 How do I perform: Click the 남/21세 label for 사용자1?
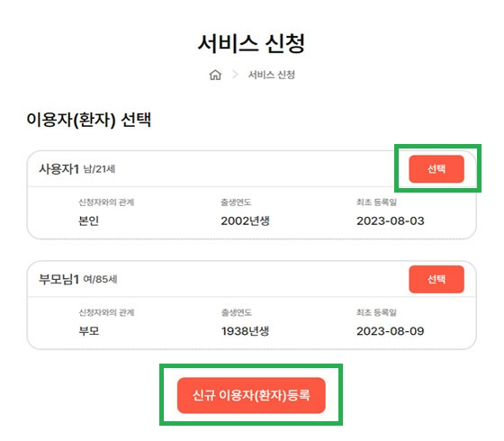click(x=99, y=169)
